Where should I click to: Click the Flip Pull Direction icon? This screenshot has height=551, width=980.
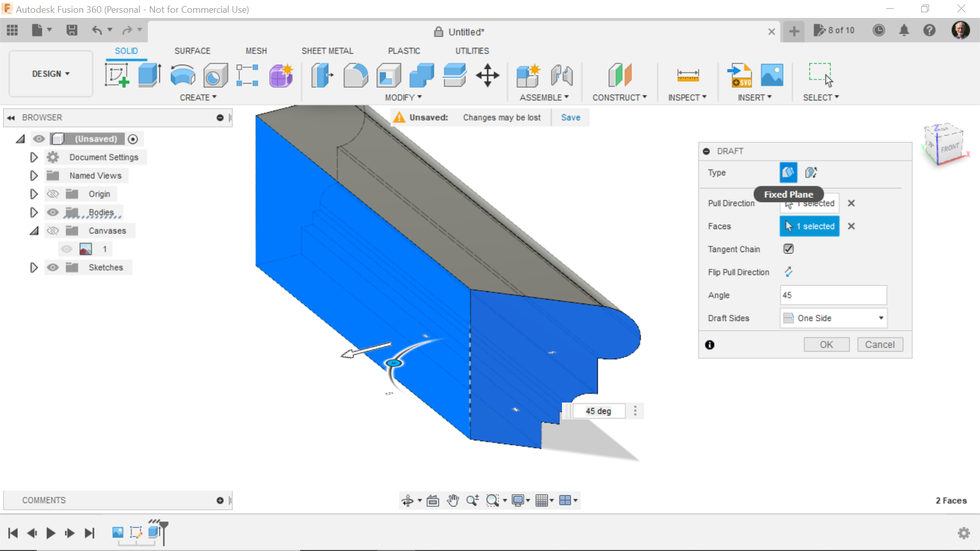789,272
